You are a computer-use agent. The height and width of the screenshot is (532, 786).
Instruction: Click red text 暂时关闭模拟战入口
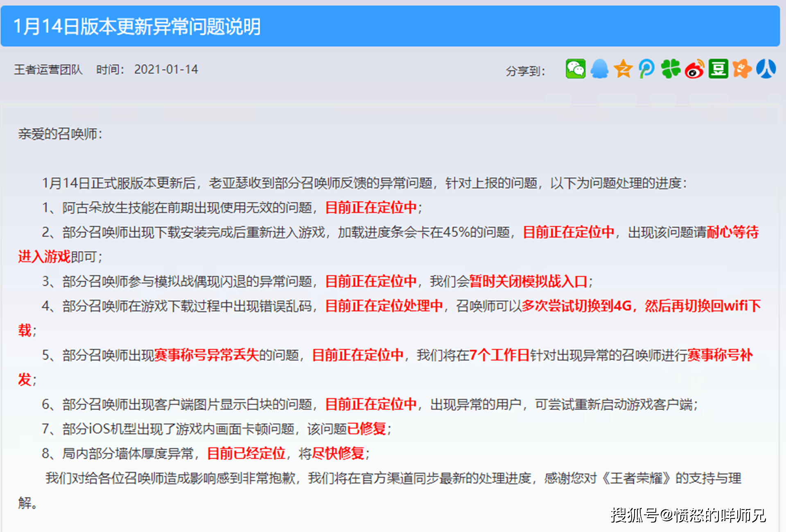click(x=529, y=281)
